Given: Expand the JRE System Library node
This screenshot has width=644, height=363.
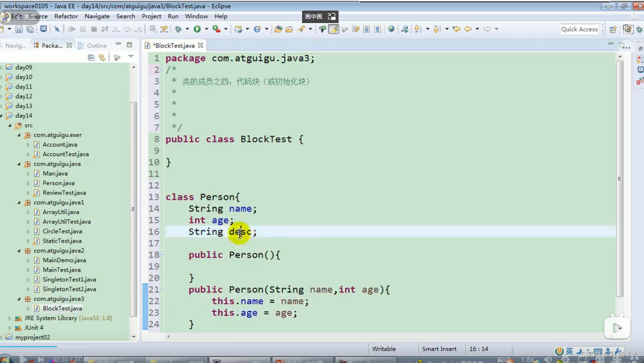Looking at the screenshot, I should pyautogui.click(x=10, y=318).
